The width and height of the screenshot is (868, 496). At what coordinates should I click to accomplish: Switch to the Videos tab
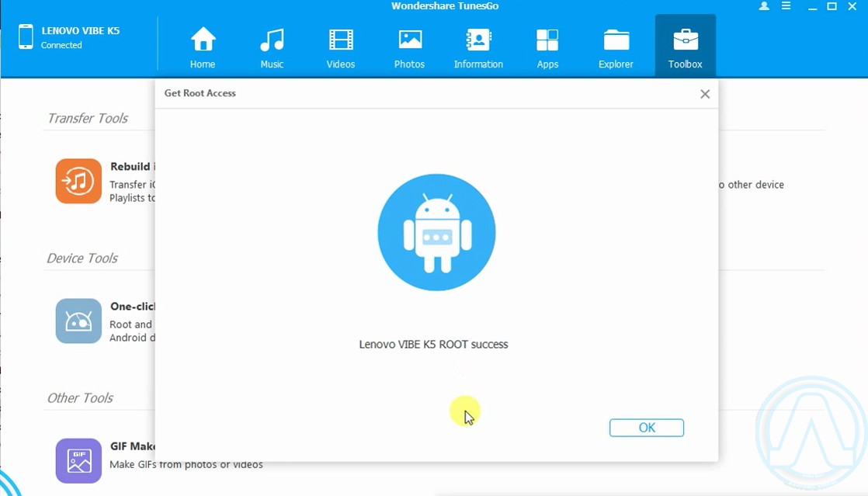341,47
